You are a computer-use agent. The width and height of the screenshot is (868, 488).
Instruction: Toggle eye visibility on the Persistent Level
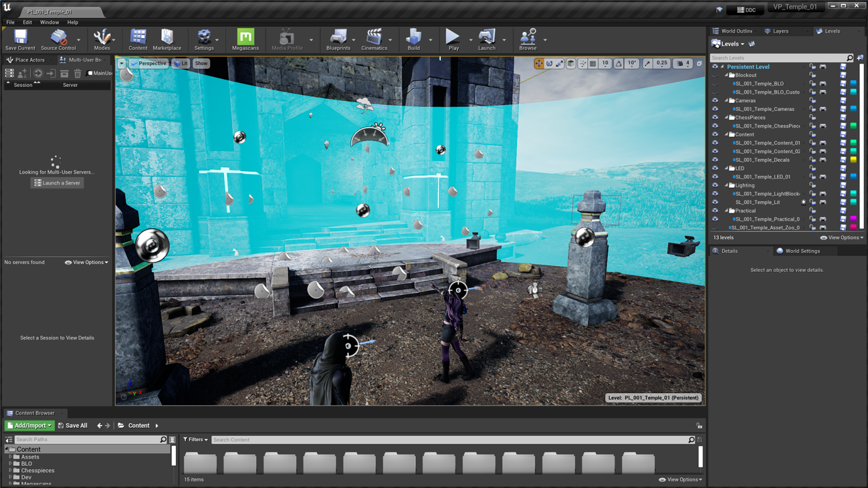click(715, 66)
